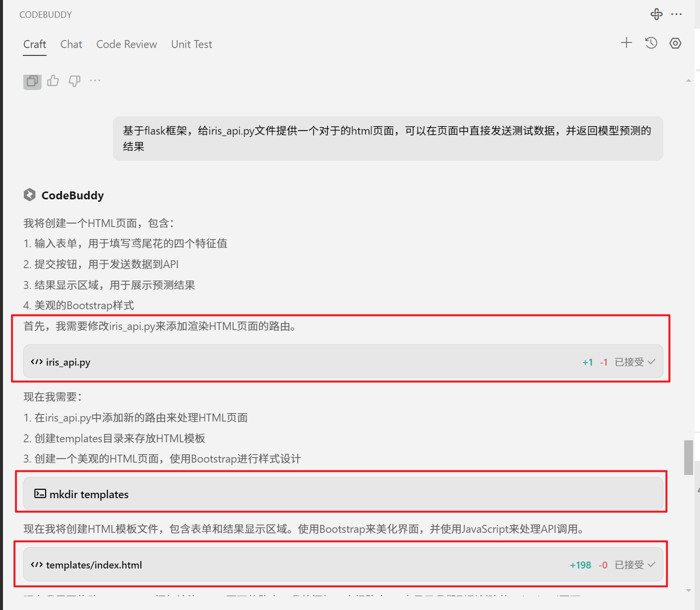
Task: Click the line "1. 在iris_api.py中添加新的路由来处理HTML页面"
Action: [x=136, y=418]
